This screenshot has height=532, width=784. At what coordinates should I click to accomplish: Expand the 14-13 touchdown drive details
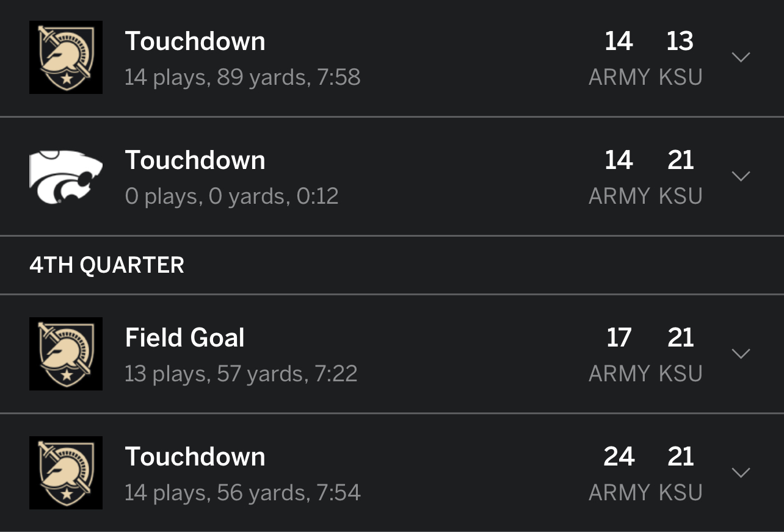[x=741, y=57]
